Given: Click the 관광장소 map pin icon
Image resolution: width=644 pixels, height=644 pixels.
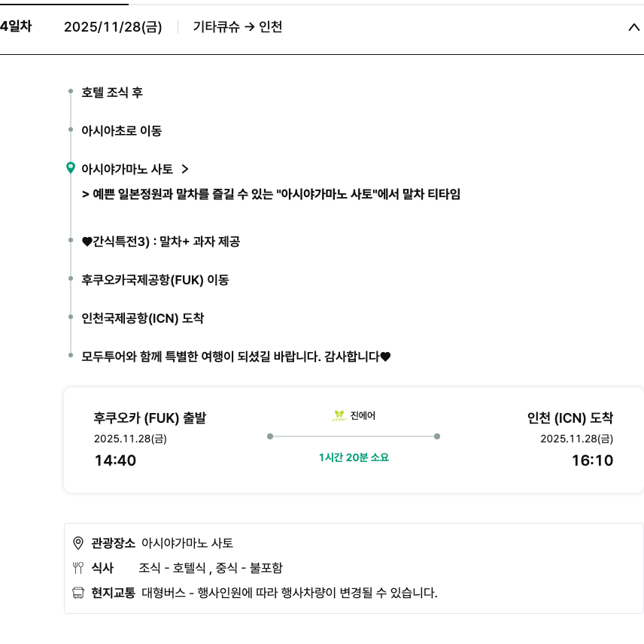Looking at the screenshot, I should [77, 543].
